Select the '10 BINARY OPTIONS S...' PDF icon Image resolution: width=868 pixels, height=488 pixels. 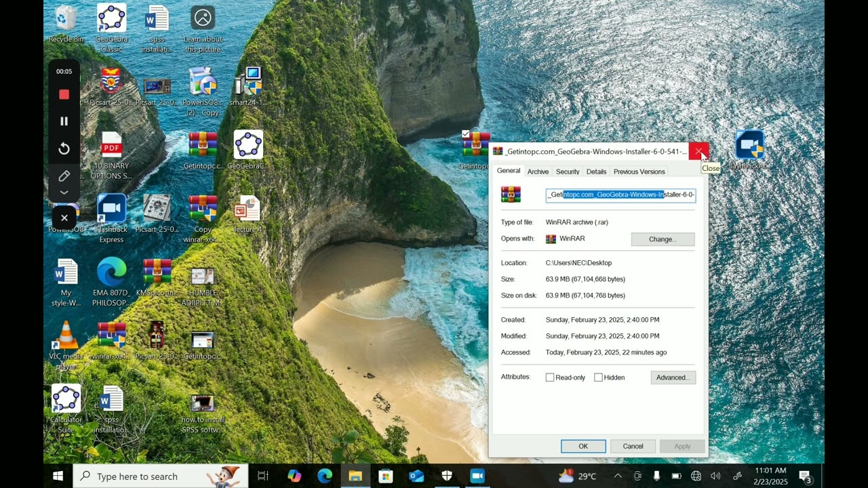[111, 155]
